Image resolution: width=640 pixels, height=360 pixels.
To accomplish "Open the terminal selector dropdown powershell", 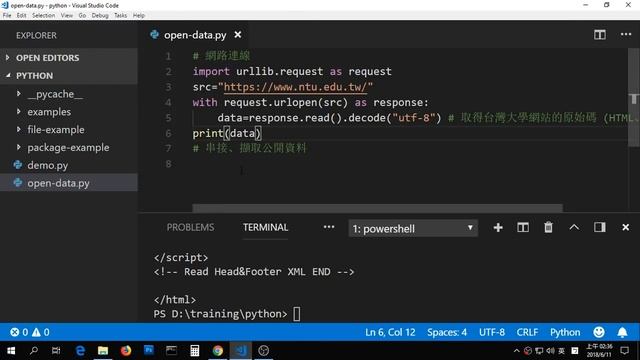I will [x=413, y=228].
